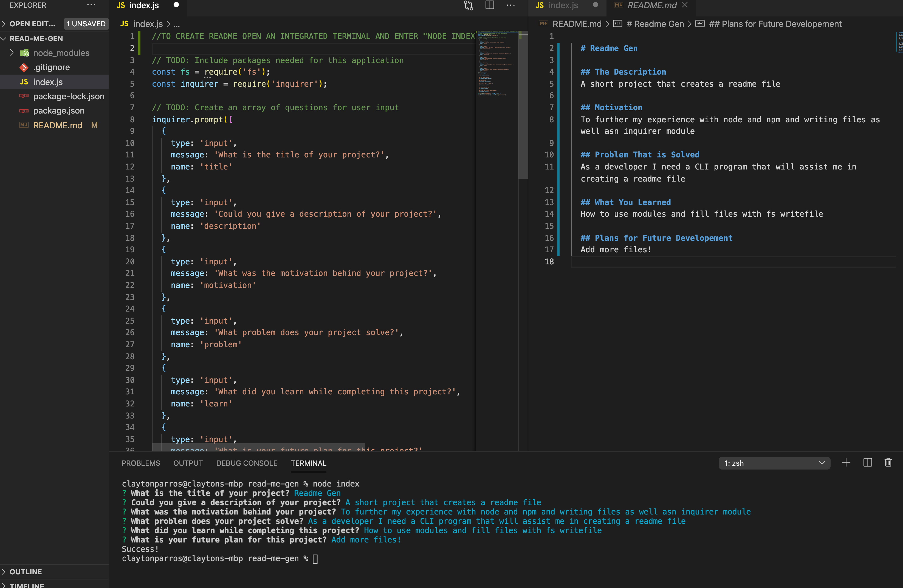This screenshot has height=588, width=903.
Task: Open the source control compare changes icon
Action: (468, 5)
